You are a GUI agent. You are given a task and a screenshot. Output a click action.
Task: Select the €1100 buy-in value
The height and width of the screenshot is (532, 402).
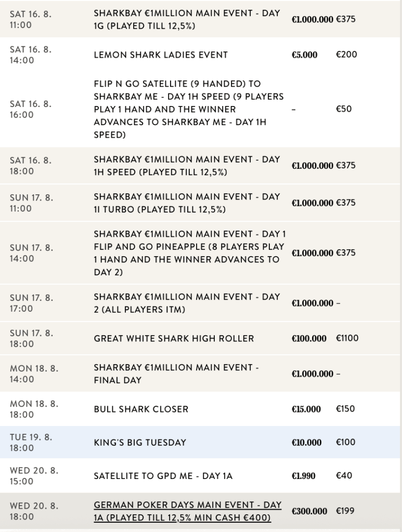pos(347,338)
